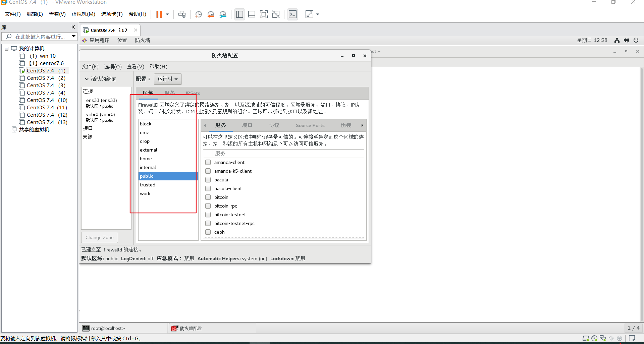Open the VMware 虚拟机(M) menu
Image resolution: width=644 pixels, height=344 pixels.
point(84,14)
